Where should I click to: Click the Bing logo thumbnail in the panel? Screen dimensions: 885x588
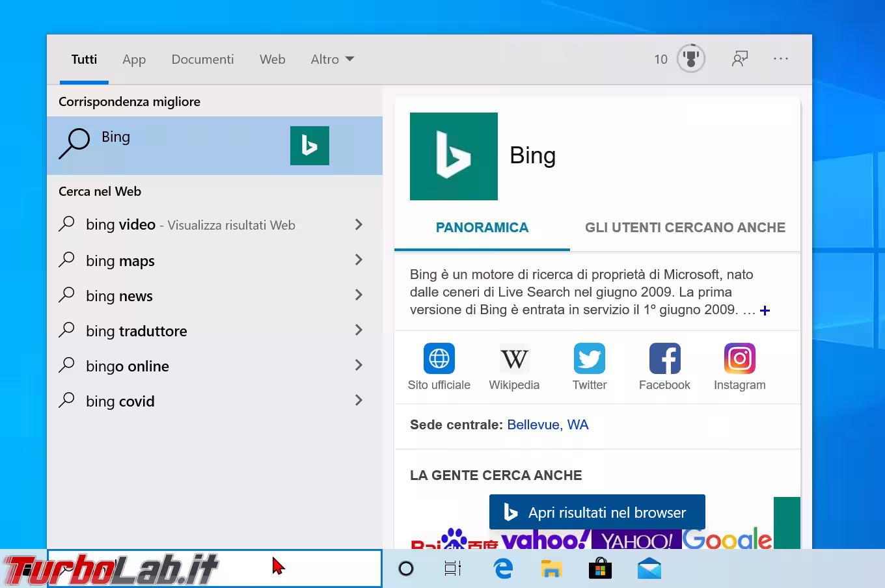pyautogui.click(x=454, y=156)
